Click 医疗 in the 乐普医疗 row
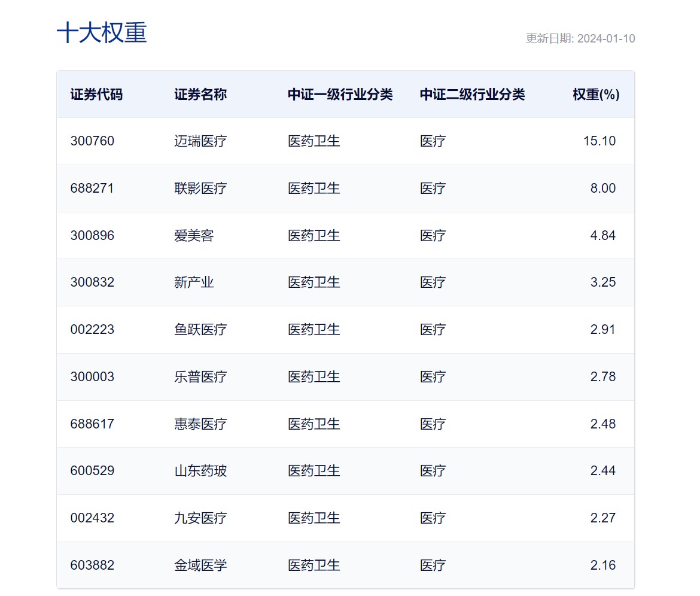 tap(433, 377)
